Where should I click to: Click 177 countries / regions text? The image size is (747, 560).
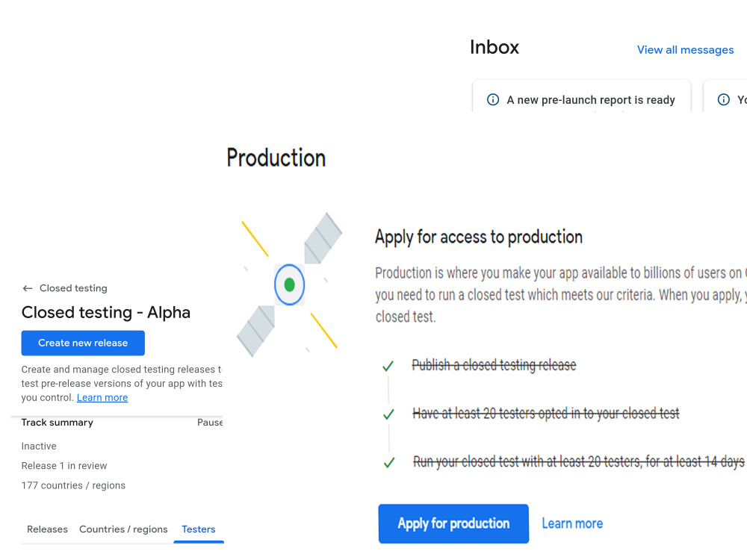point(73,485)
